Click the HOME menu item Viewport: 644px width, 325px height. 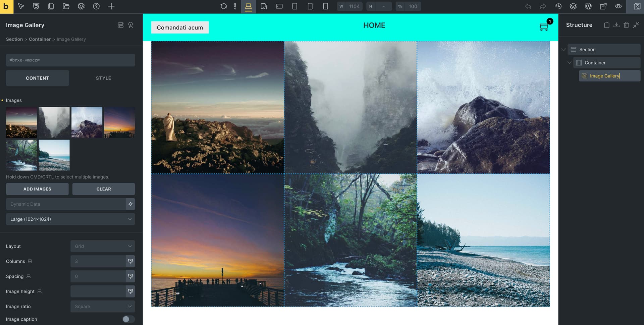(x=374, y=25)
